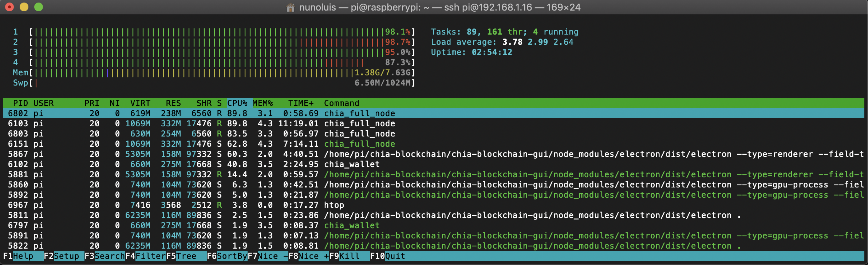868x265 pixels.
Task: Sort by MEM% column header
Action: click(263, 103)
